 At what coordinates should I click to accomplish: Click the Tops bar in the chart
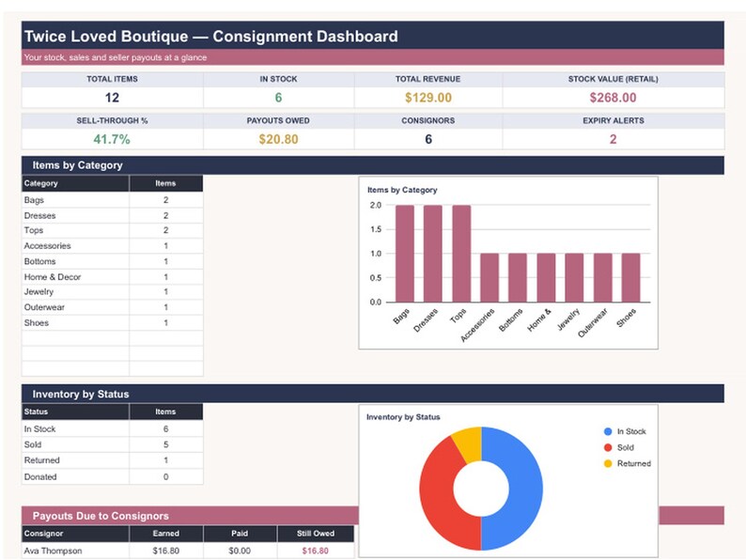coord(461,254)
